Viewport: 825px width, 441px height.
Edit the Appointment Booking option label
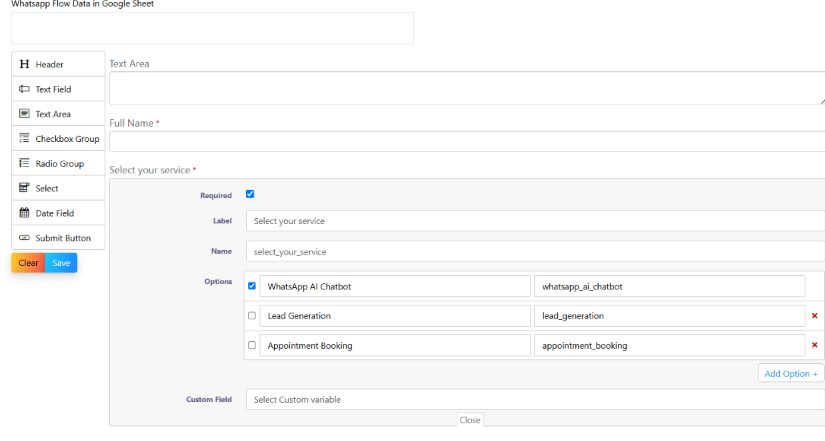(x=395, y=345)
